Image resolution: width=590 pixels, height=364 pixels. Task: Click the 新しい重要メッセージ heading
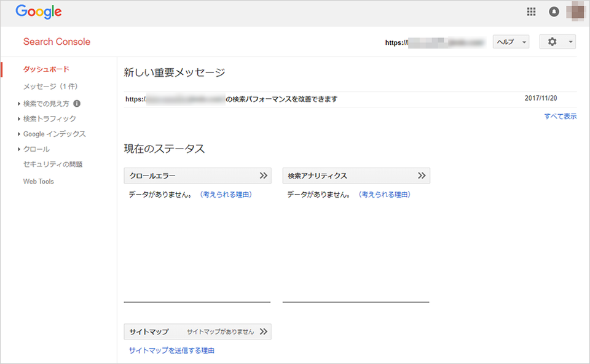tap(175, 72)
